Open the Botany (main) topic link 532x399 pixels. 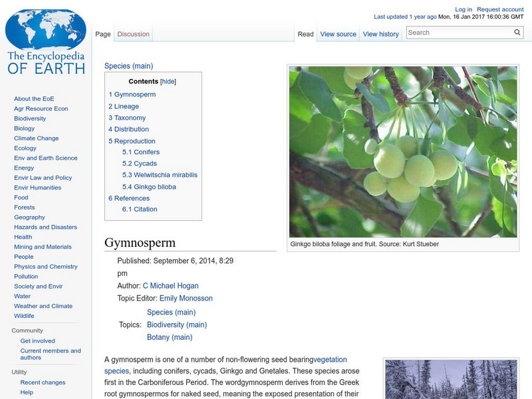[170, 337]
